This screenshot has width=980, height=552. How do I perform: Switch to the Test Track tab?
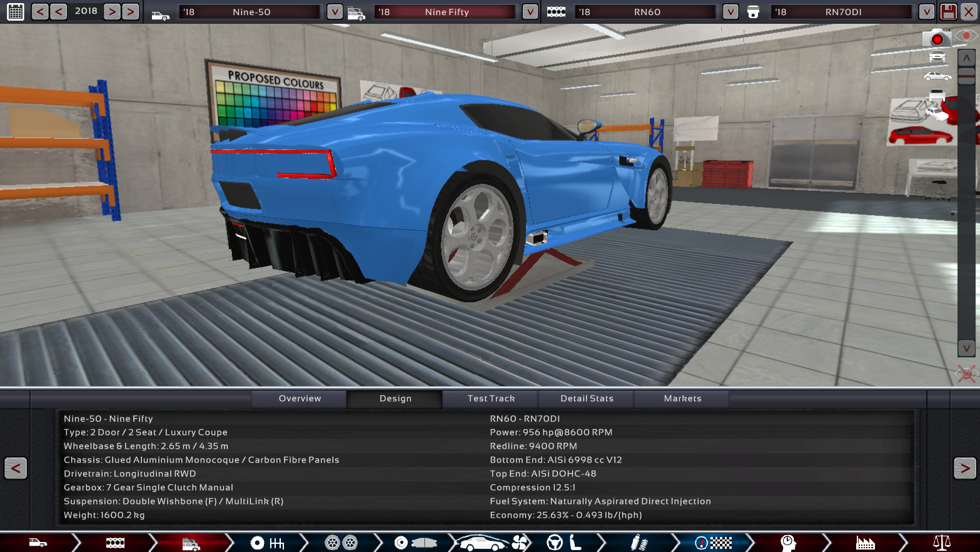tap(491, 399)
